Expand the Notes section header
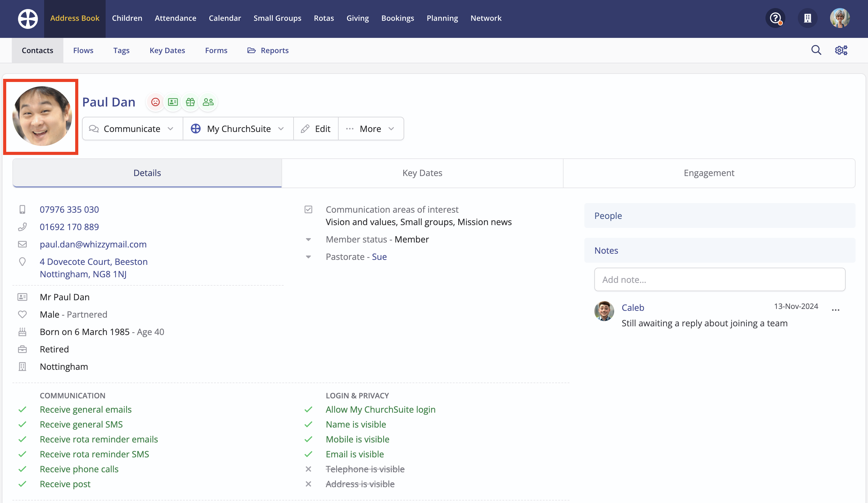Screen dimensions: 868x503 click(x=720, y=251)
